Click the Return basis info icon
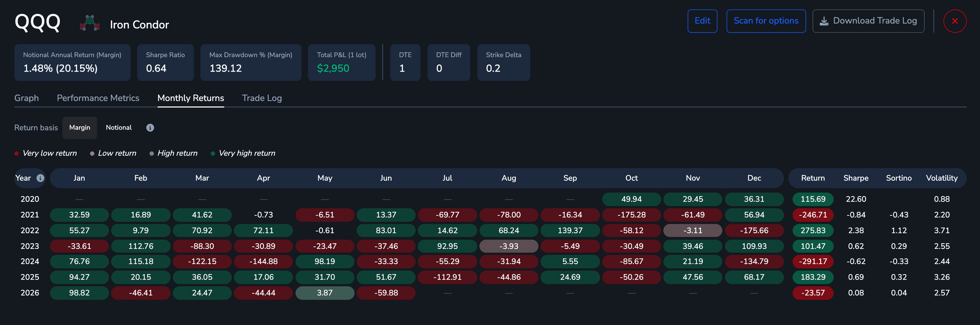 tap(150, 128)
